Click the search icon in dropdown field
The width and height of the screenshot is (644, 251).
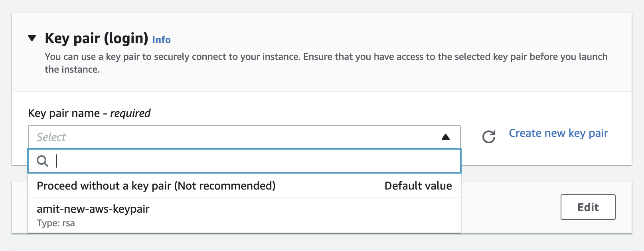point(43,161)
